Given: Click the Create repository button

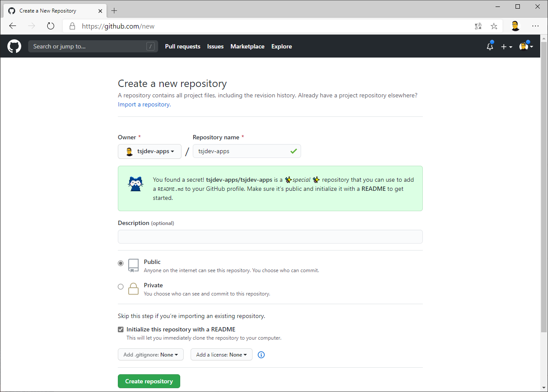Looking at the screenshot, I should click(x=149, y=381).
